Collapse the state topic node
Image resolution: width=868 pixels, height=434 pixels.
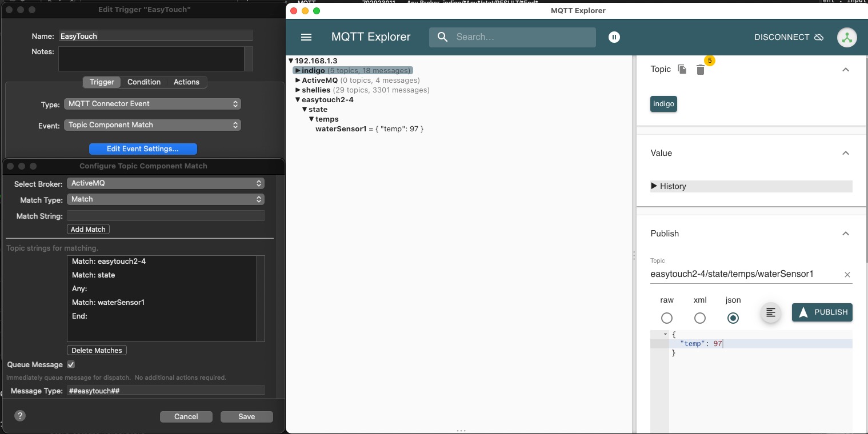coord(305,110)
